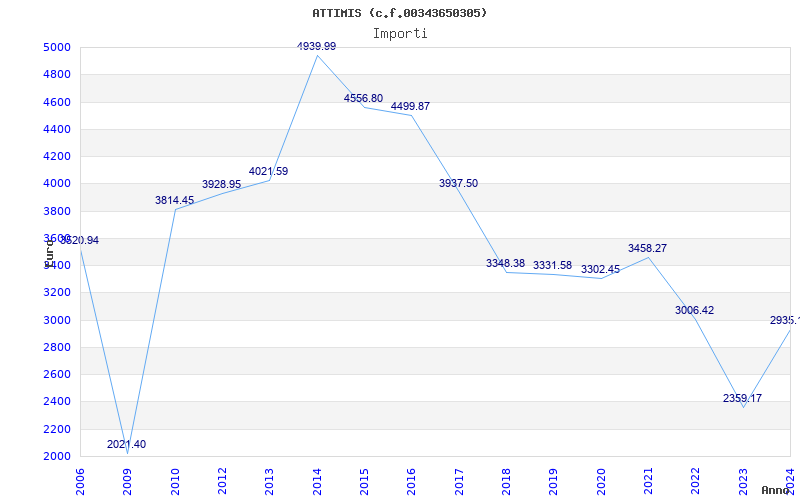Click x-axis year label 2012
This screenshot has height=500, width=800.
222,482
